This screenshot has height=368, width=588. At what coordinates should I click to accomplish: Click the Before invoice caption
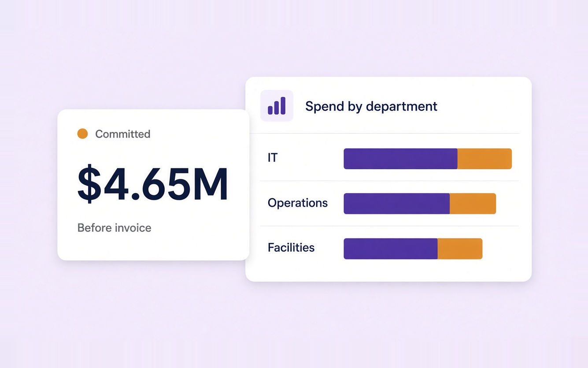tap(114, 228)
